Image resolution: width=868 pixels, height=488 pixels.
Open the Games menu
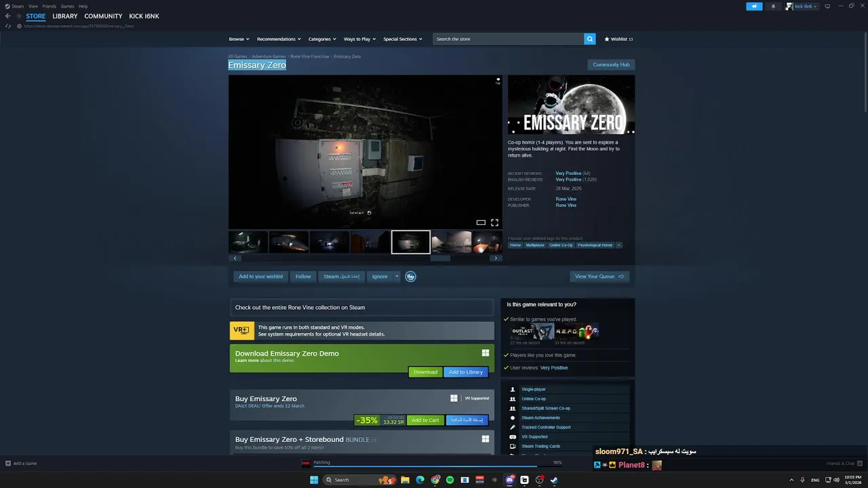(68, 6)
